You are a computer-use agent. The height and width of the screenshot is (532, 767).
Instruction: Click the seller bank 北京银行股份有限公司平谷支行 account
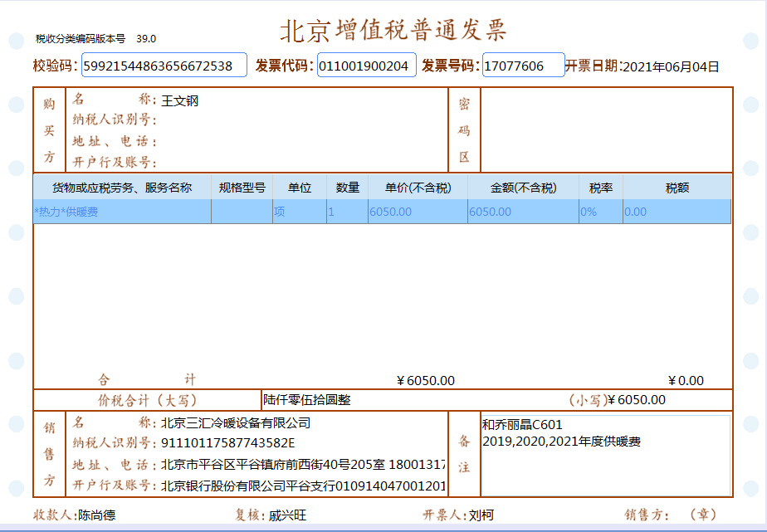(x=303, y=486)
